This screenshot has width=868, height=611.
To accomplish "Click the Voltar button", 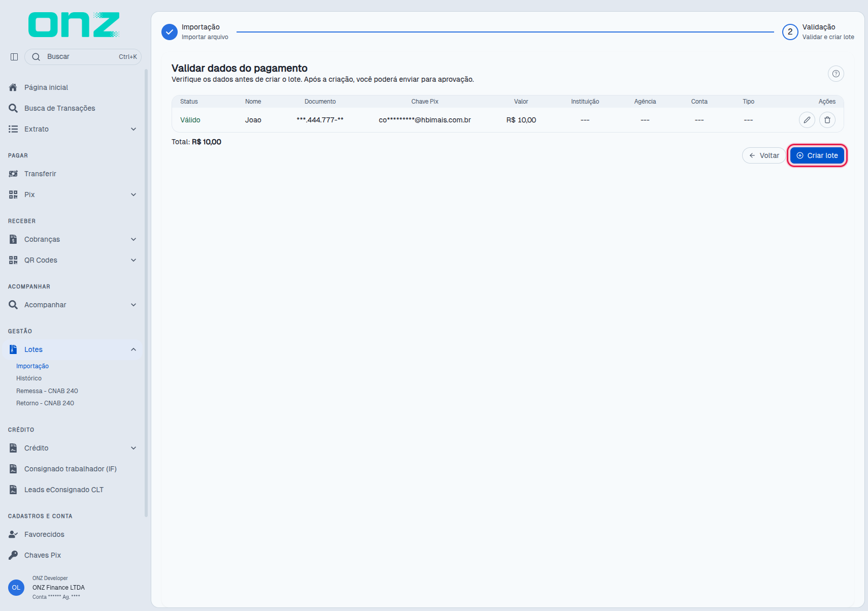I will [764, 155].
